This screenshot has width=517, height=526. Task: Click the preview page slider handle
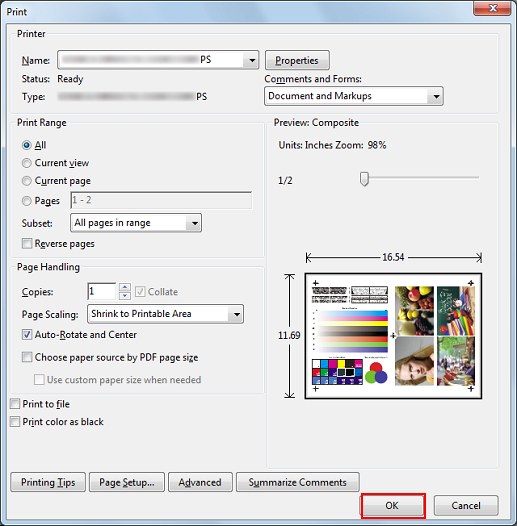[x=364, y=179]
